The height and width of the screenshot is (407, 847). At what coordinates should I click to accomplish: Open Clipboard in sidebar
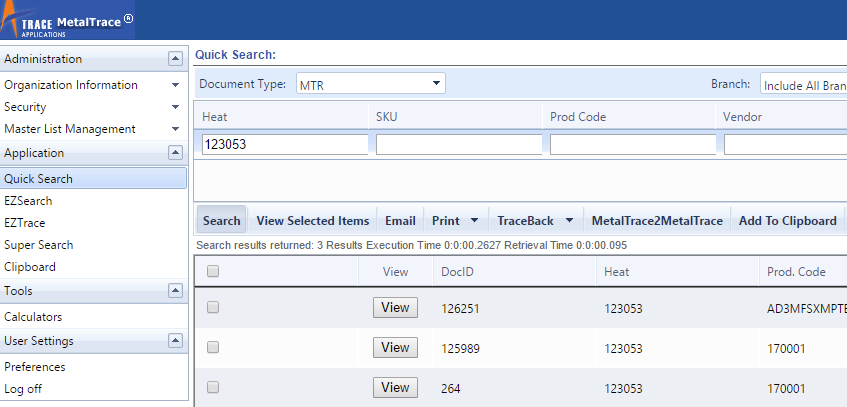[30, 267]
